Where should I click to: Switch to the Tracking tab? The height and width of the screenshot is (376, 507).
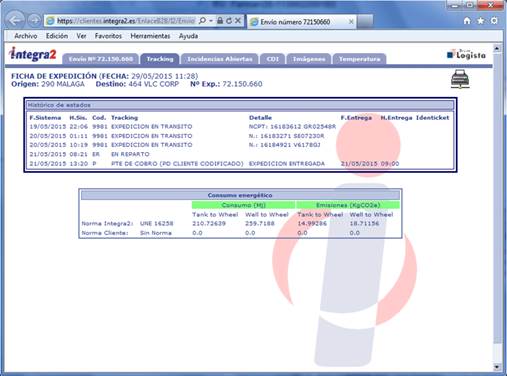click(x=160, y=59)
